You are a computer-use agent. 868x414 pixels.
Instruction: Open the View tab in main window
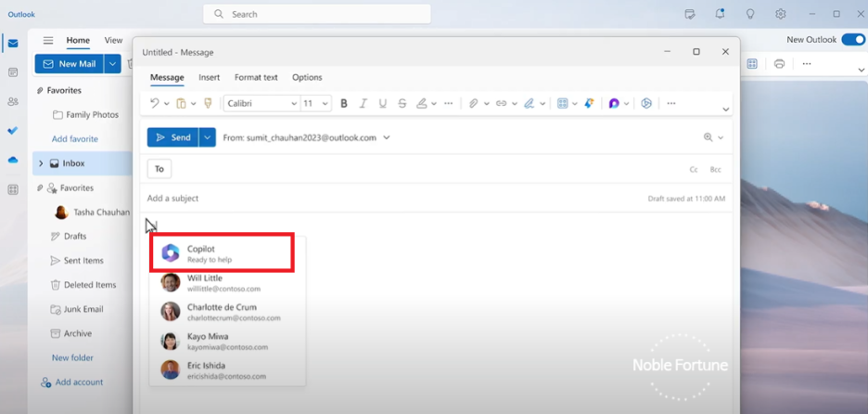[113, 40]
